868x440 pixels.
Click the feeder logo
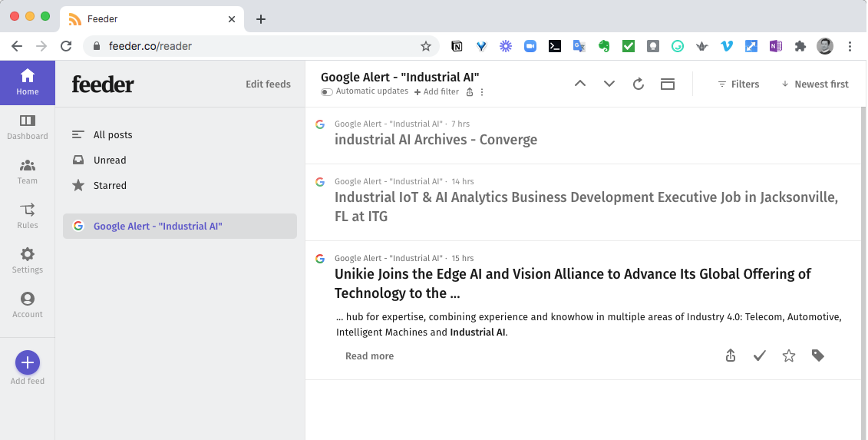tap(103, 84)
